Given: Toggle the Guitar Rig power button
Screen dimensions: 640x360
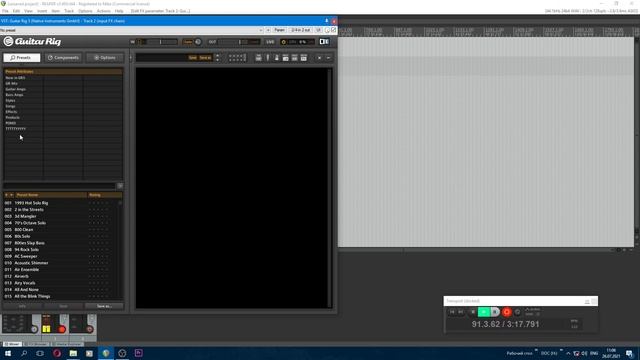Looking at the screenshot, I should pyautogui.click(x=284, y=42).
